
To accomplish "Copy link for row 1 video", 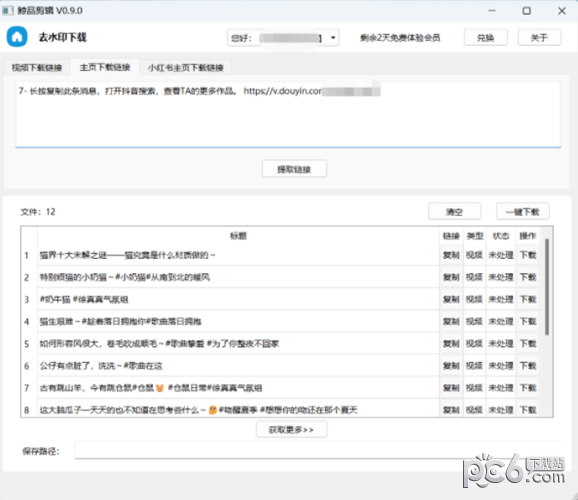I will click(451, 255).
